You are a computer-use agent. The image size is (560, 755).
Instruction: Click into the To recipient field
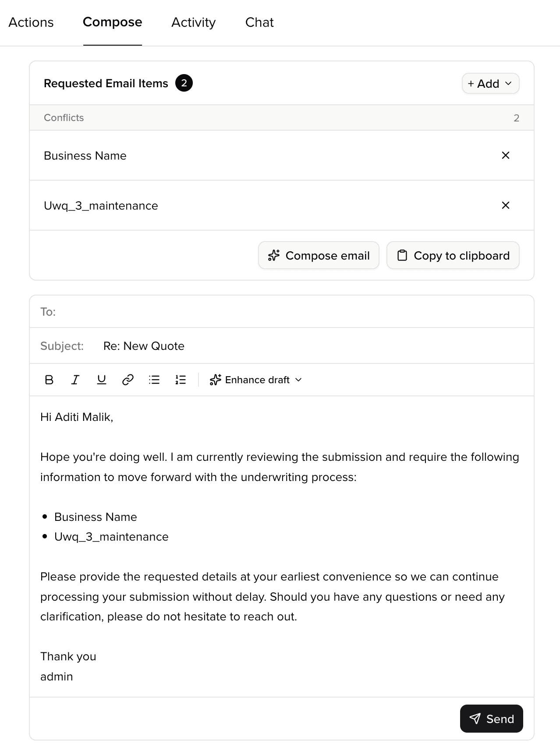click(282, 312)
